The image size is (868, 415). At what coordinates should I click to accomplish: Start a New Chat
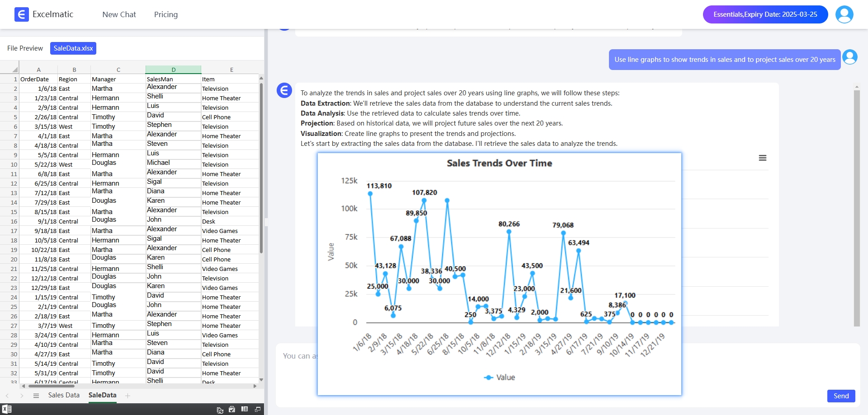[x=119, y=14]
